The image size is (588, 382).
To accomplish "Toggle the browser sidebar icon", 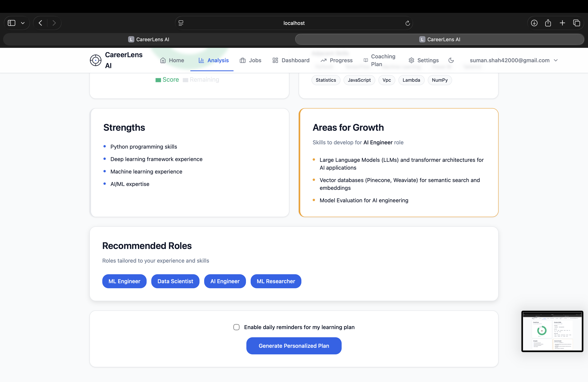I will pos(12,23).
